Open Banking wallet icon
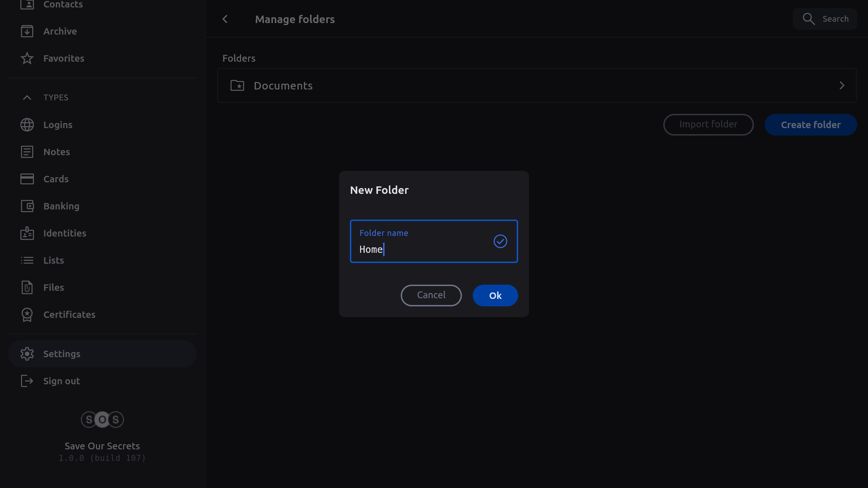The height and width of the screenshot is (488, 868). [x=27, y=206]
